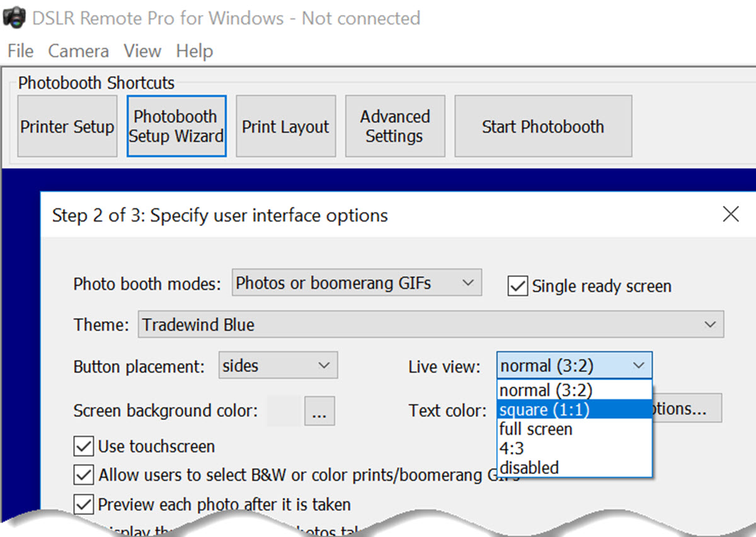The width and height of the screenshot is (756, 537).
Task: Expand the Theme dropdown showing Tradewind Blue
Action: tap(431, 325)
